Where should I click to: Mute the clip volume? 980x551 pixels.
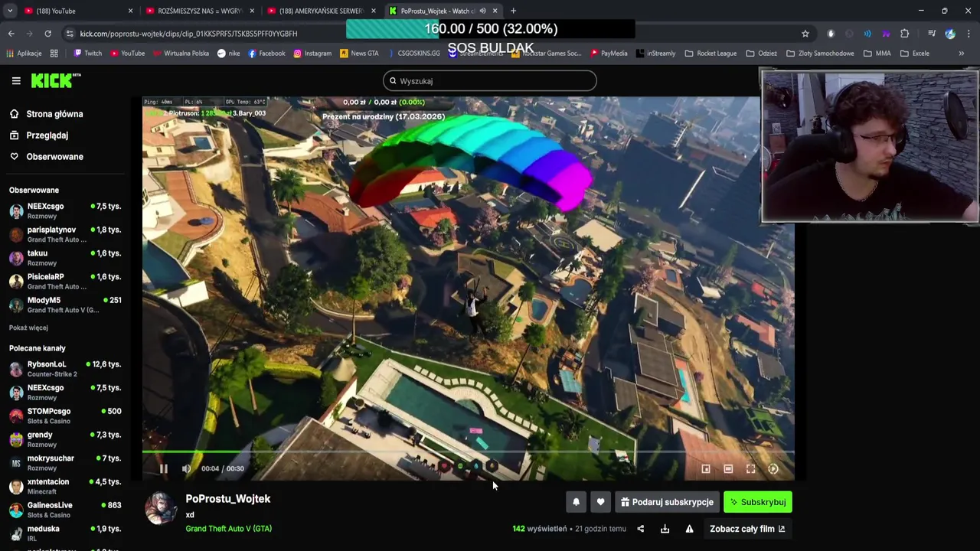tap(186, 468)
